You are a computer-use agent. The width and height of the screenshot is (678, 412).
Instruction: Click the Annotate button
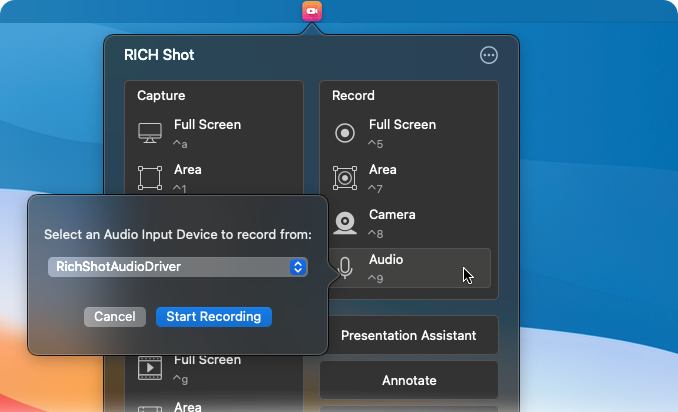coord(409,380)
